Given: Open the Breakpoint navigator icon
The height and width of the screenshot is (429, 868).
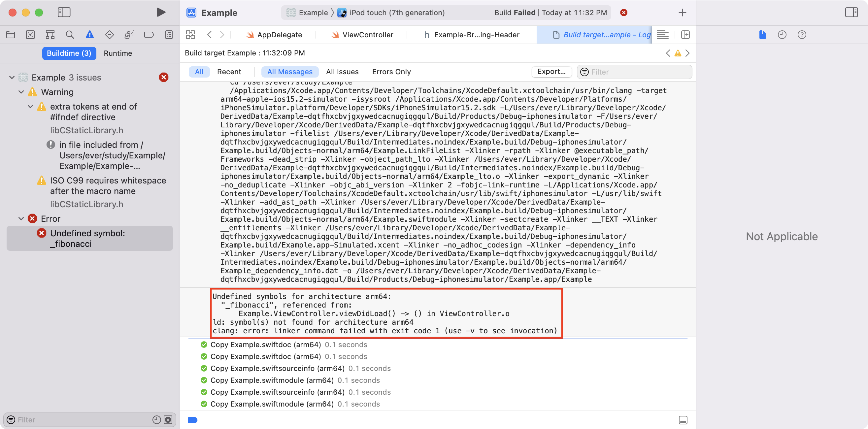Looking at the screenshot, I should coord(149,35).
